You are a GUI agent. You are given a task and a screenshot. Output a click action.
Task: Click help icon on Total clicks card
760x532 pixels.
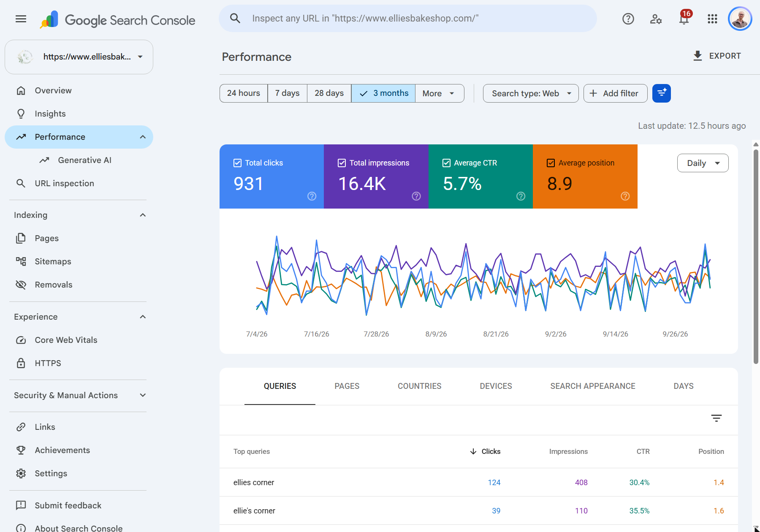coord(312,196)
